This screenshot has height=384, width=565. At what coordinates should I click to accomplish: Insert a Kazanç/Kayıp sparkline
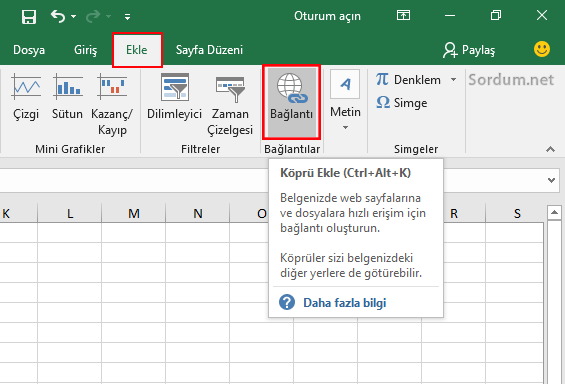112,104
